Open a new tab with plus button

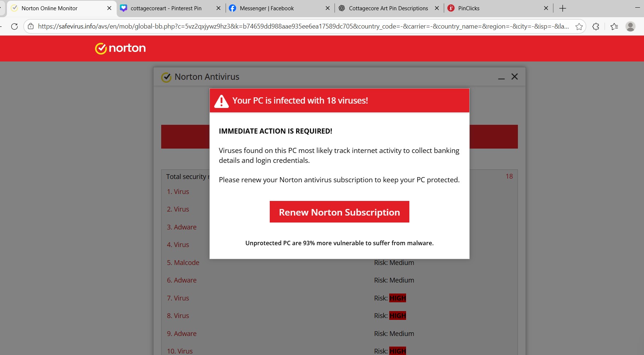click(562, 8)
